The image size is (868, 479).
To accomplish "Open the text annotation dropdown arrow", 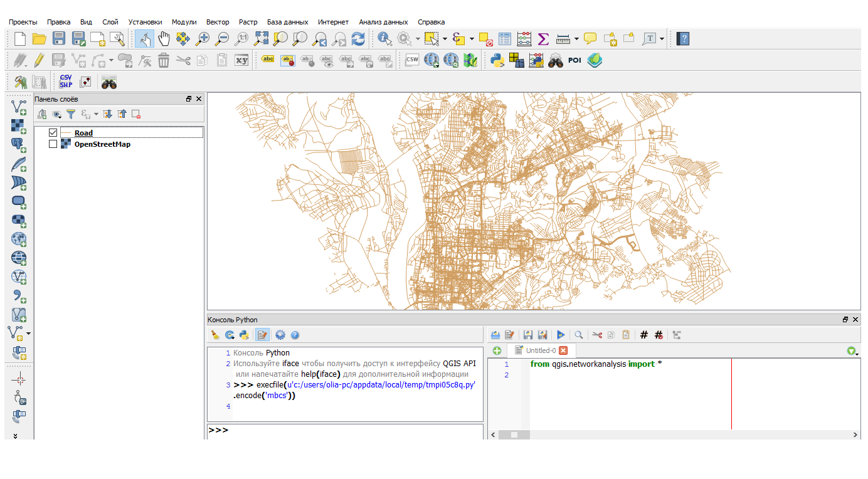I will [x=662, y=39].
